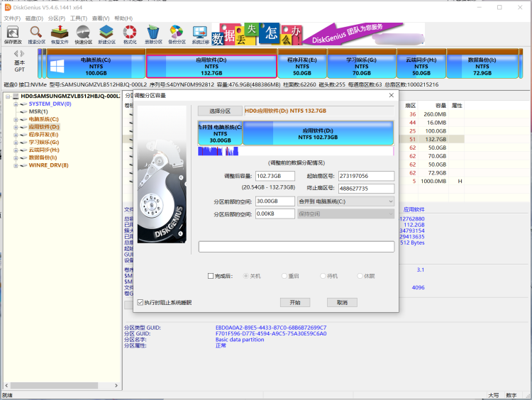The image size is (532, 400).
Task: Select the 关机 shutdown radio option
Action: pos(246,276)
